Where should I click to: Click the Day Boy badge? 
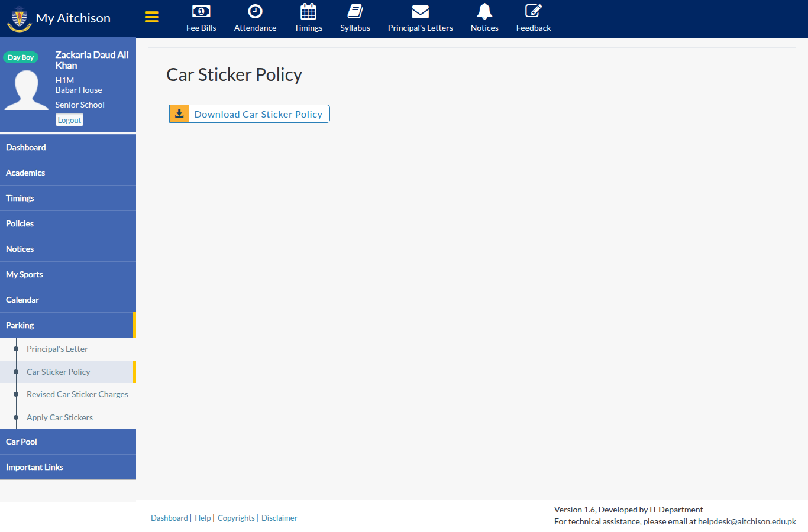tap(21, 57)
